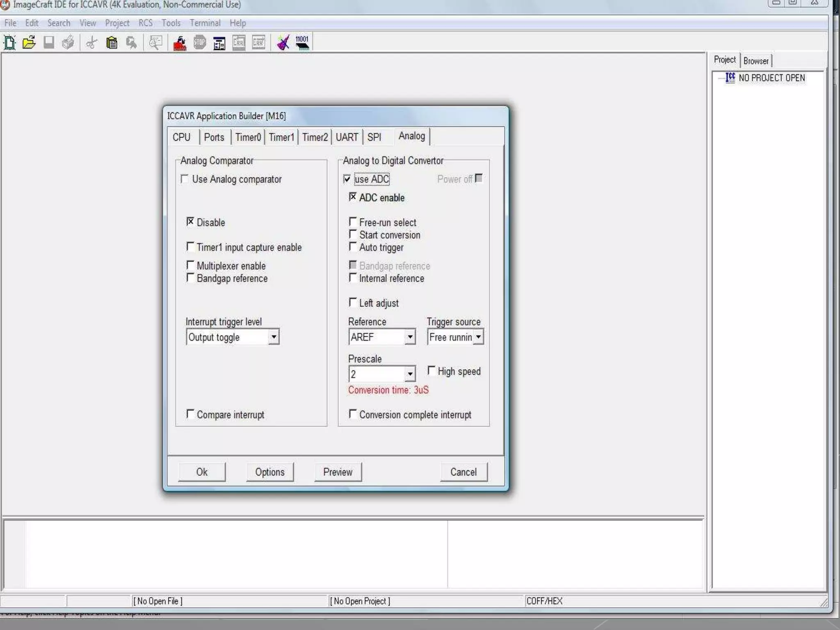Open the Interrupt trigger level dropdown

point(274,337)
